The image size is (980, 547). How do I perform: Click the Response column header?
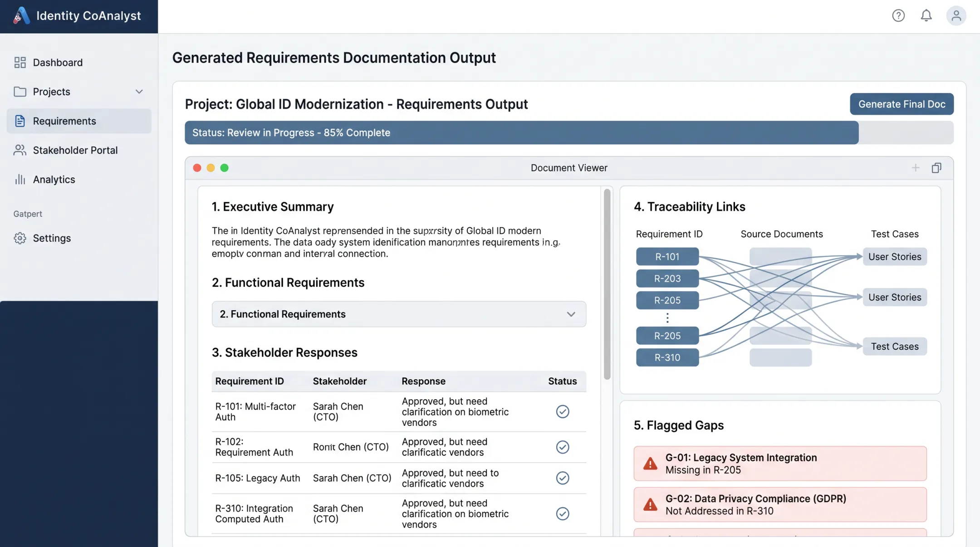(x=423, y=381)
